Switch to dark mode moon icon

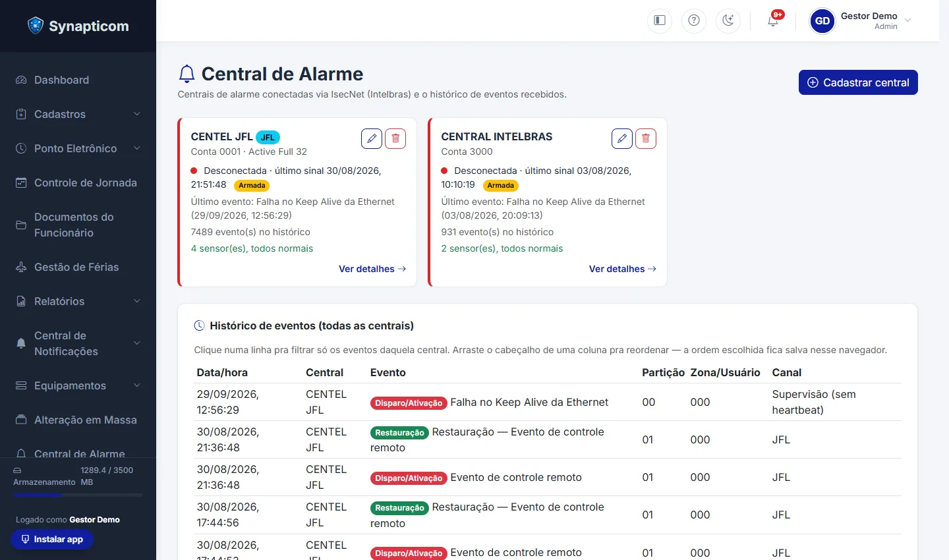[728, 20]
